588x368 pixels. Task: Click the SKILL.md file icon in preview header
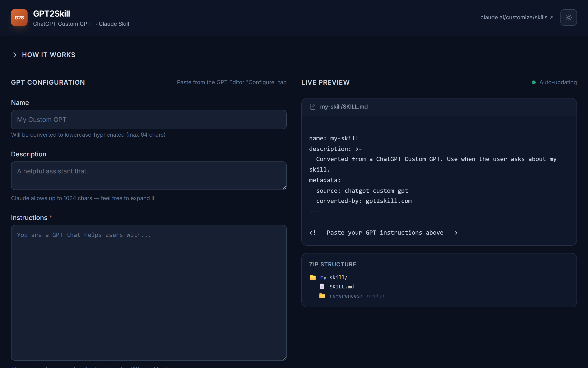click(313, 106)
